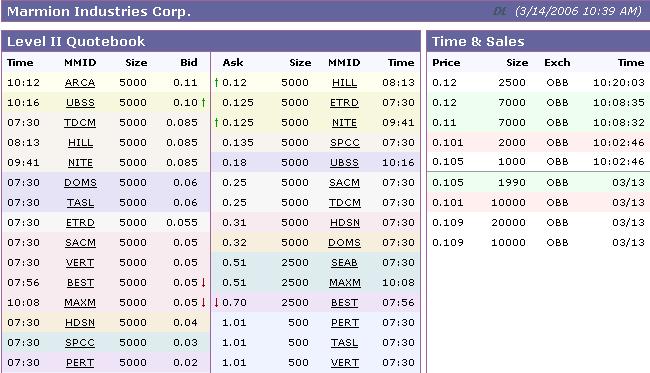
Task: Click the red down arrow beside MAXM bid 0.05
Action: pyautogui.click(x=204, y=303)
